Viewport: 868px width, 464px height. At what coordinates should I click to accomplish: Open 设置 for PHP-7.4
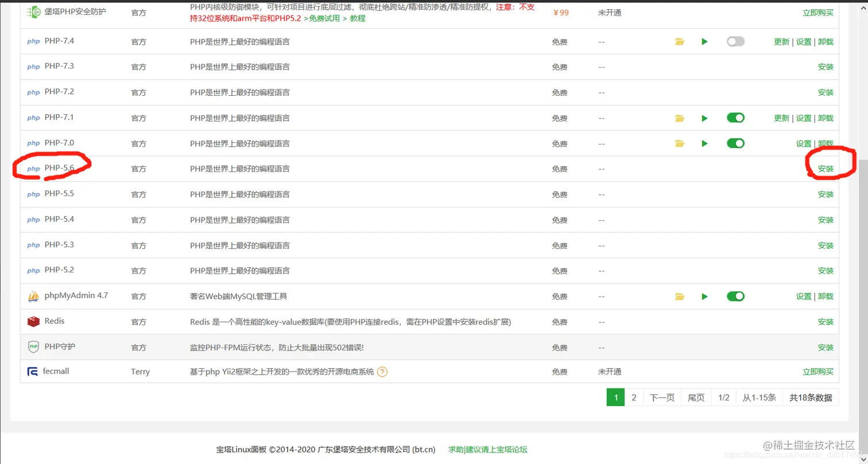[804, 42]
